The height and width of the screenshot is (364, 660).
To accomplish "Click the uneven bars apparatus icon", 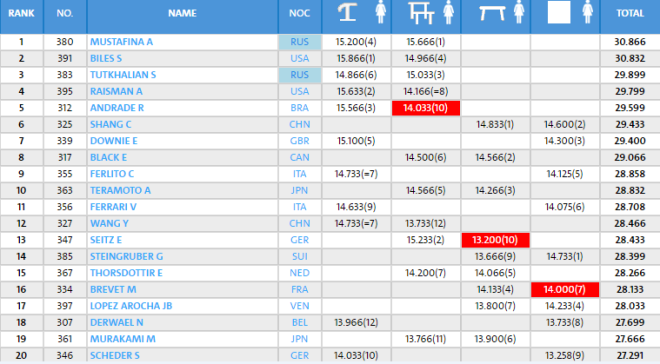I will 421,13.
